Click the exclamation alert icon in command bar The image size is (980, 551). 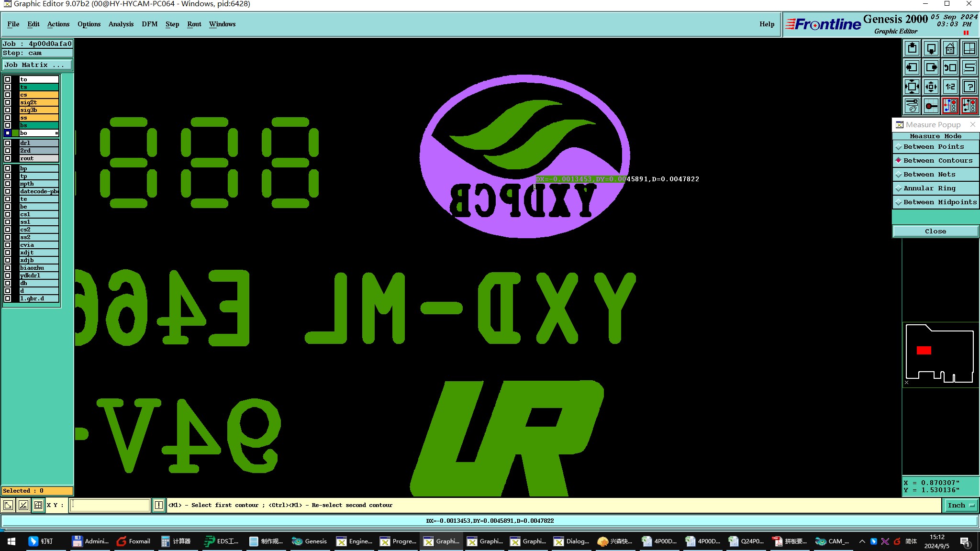coord(158,505)
